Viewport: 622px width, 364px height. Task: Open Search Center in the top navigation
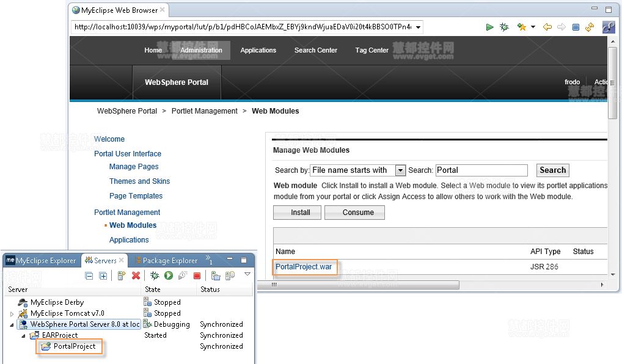pos(316,50)
